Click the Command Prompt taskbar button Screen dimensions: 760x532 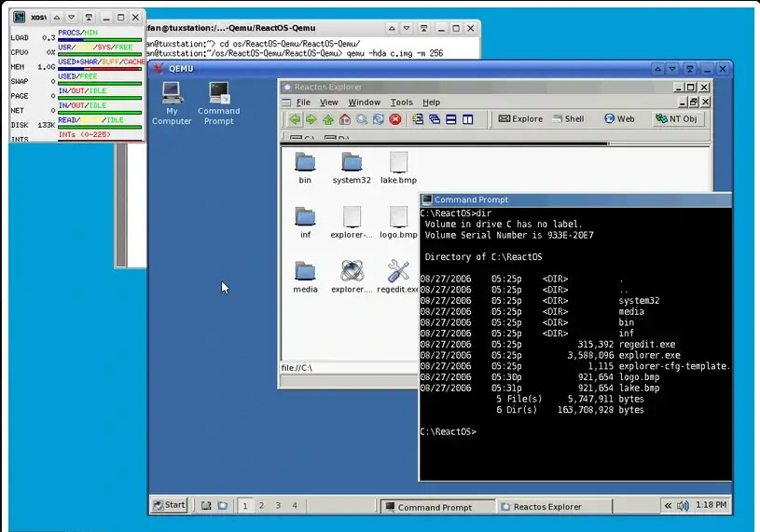point(437,507)
